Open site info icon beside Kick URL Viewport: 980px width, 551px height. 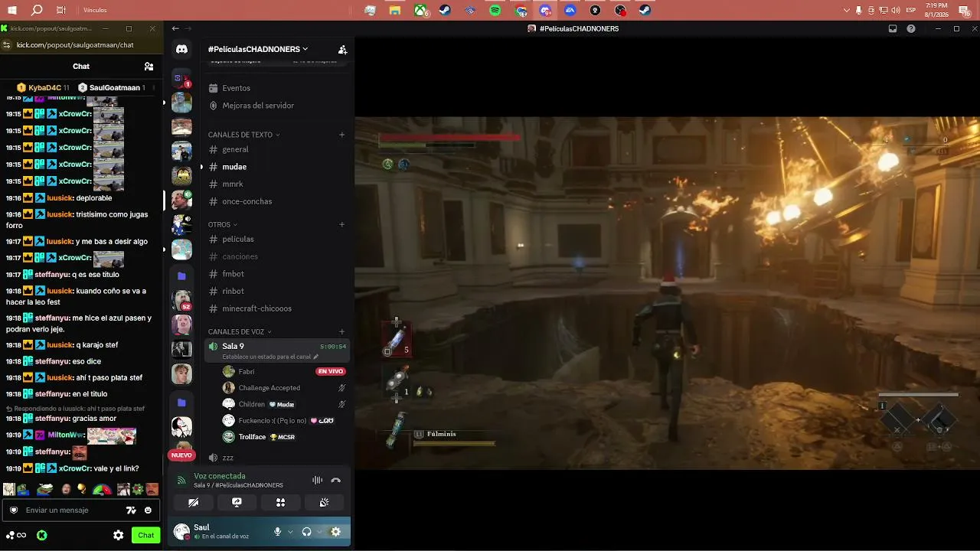tap(7, 45)
